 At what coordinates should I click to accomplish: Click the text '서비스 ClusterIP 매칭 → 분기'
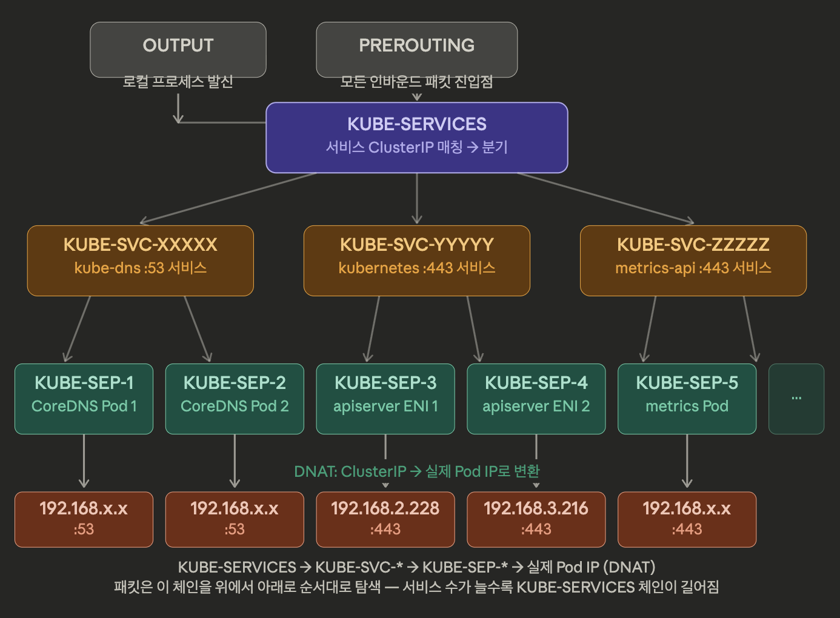coord(417,147)
